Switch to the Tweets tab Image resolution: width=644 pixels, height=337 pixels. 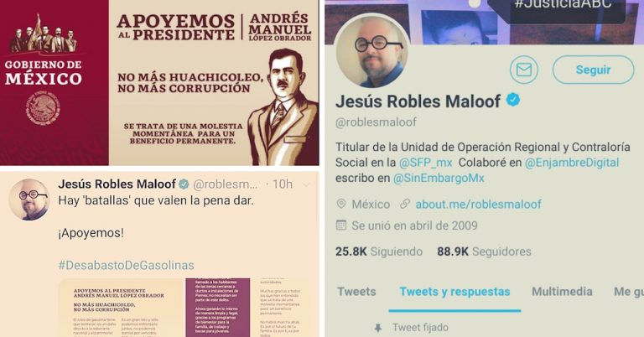[356, 292]
